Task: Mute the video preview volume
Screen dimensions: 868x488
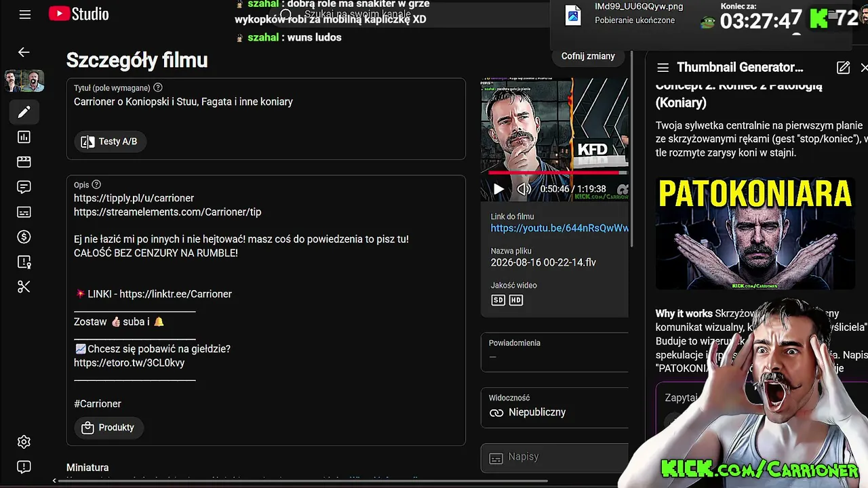Action: [x=524, y=189]
